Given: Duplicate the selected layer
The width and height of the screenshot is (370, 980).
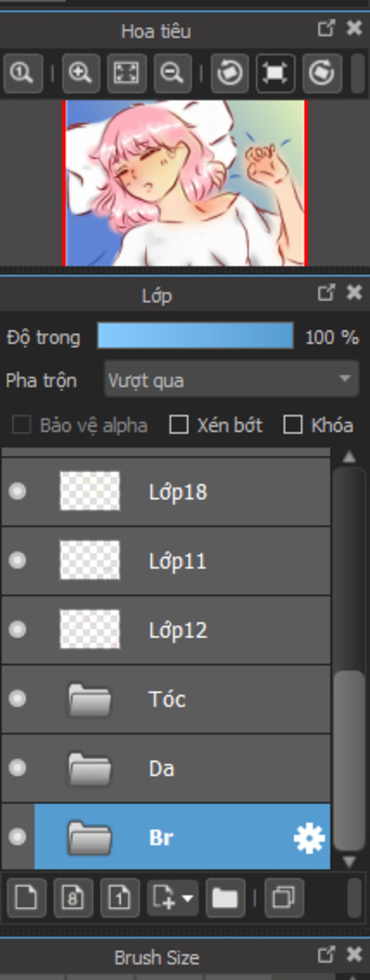Looking at the screenshot, I should pyautogui.click(x=284, y=898).
